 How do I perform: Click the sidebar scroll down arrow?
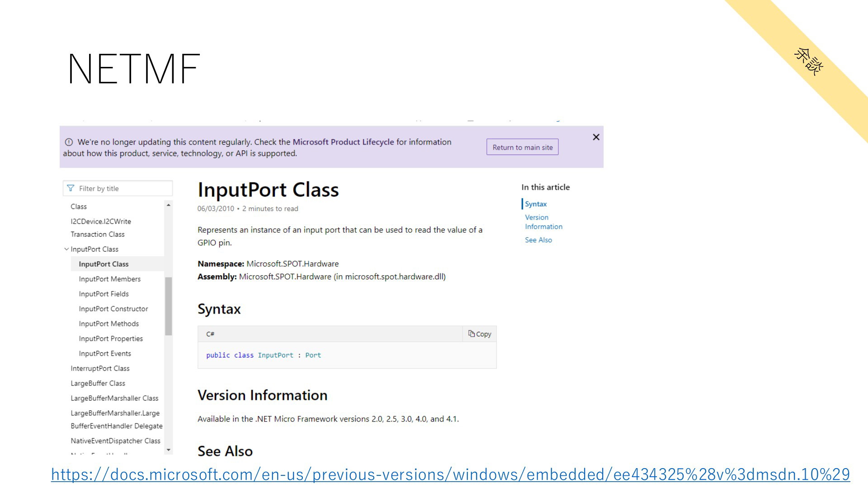tap(169, 450)
